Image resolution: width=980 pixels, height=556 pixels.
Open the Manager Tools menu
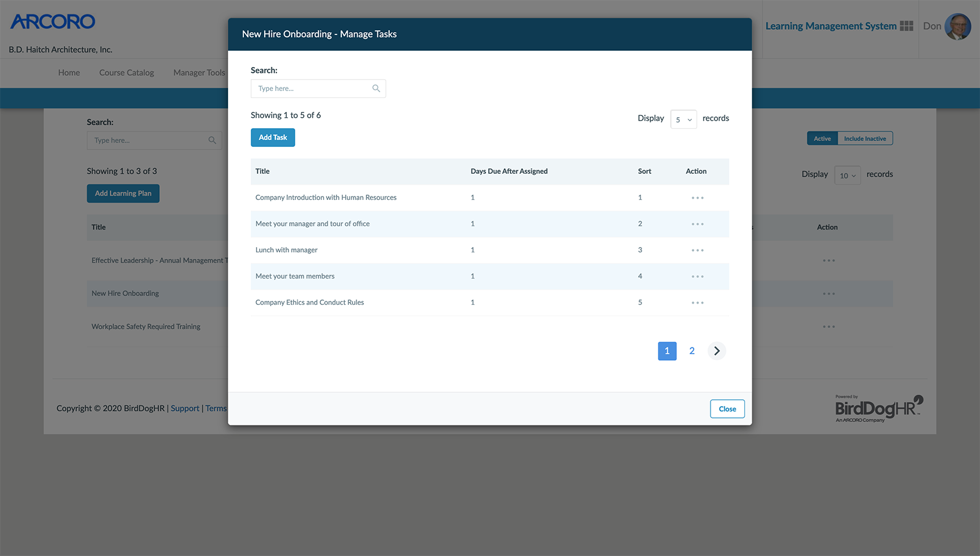(199, 72)
